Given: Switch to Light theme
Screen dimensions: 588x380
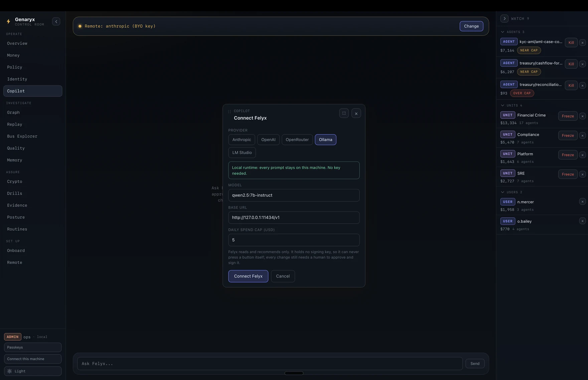Looking at the screenshot, I should (33, 371).
